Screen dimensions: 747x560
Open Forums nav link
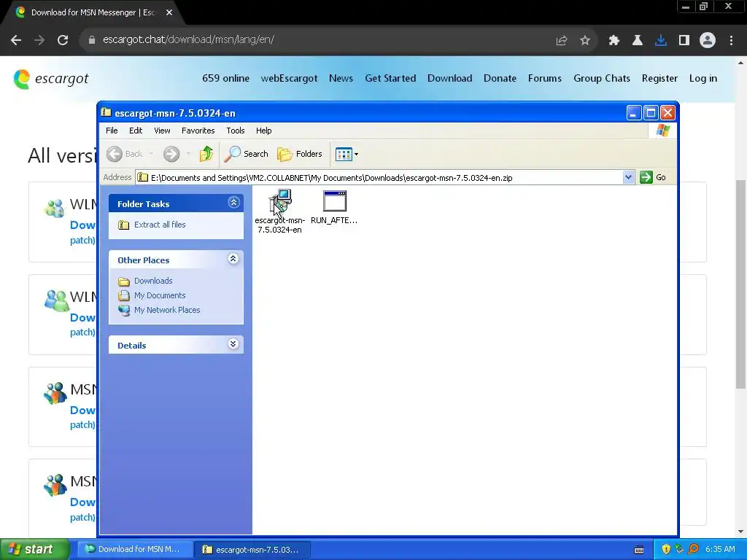pos(545,79)
